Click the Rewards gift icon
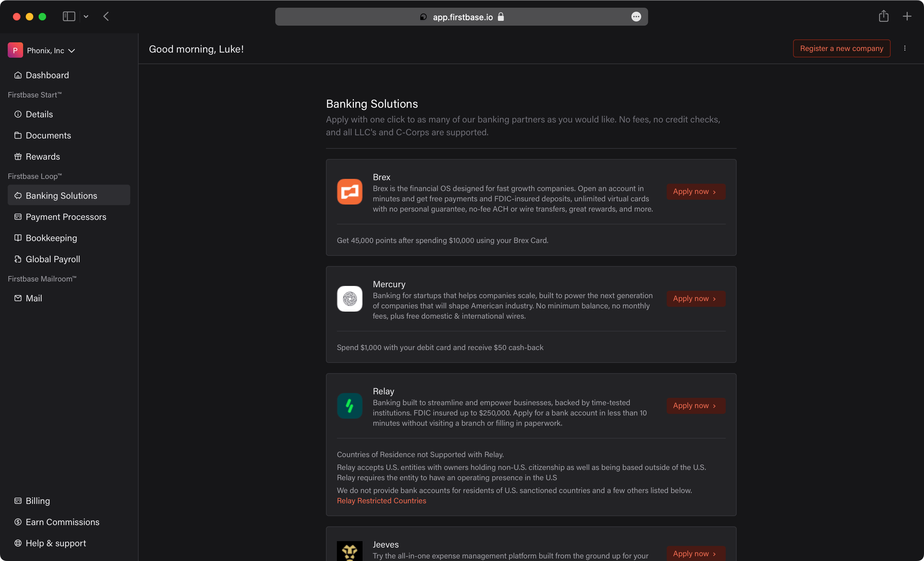This screenshot has width=924, height=561. click(x=18, y=156)
